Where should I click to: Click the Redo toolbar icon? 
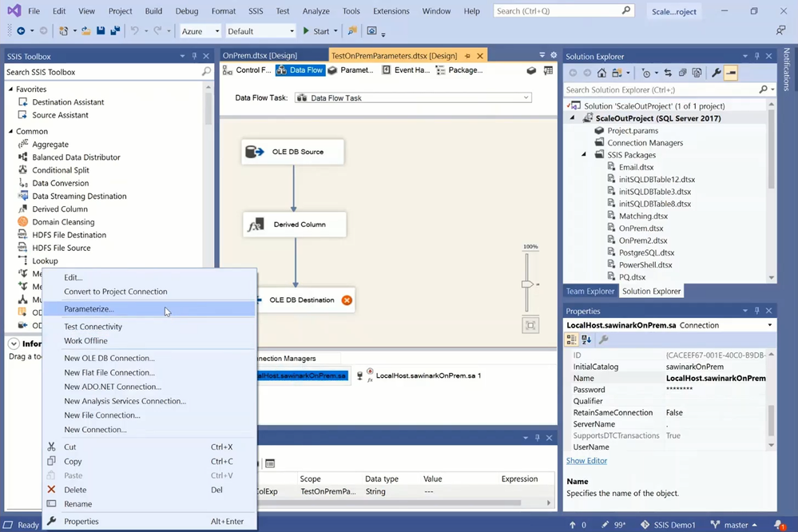(158, 31)
